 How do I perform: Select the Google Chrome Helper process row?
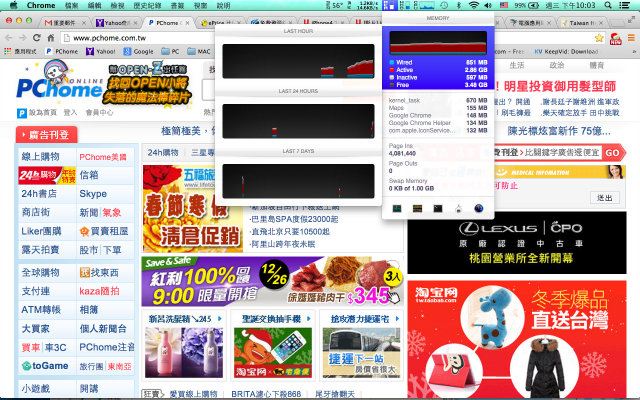438,123
